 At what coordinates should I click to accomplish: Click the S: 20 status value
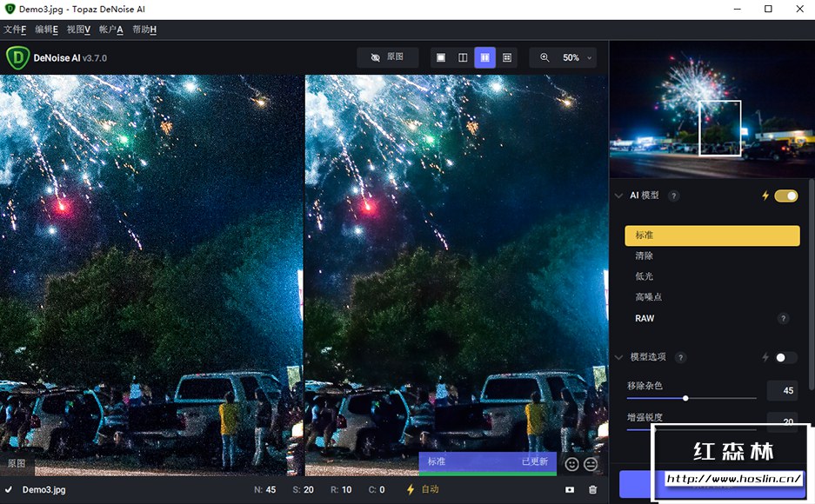pos(303,489)
